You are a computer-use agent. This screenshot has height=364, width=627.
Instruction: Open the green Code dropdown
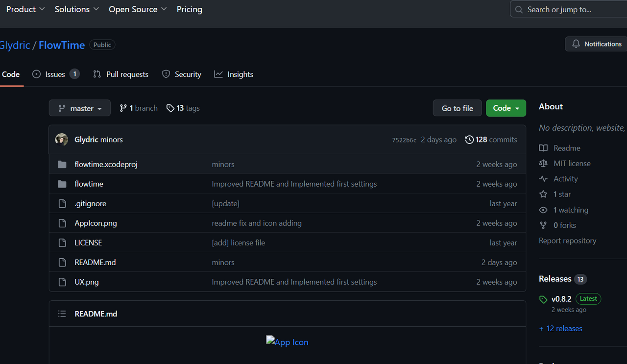pyautogui.click(x=506, y=108)
